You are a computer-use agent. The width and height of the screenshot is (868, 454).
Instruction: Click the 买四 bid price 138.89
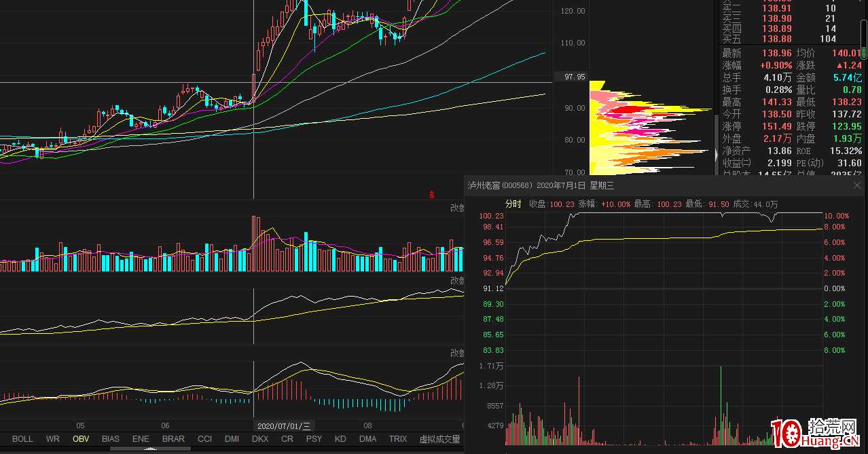coord(777,29)
